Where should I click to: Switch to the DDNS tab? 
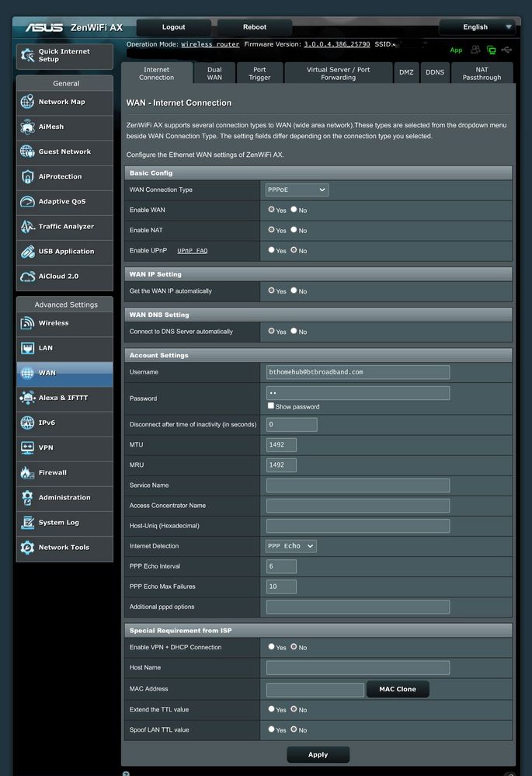pyautogui.click(x=434, y=72)
